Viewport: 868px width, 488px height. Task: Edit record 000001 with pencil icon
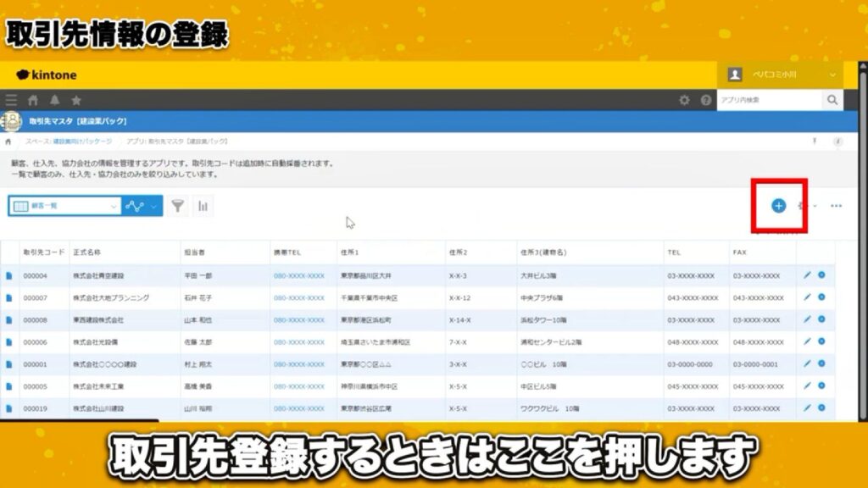point(807,363)
